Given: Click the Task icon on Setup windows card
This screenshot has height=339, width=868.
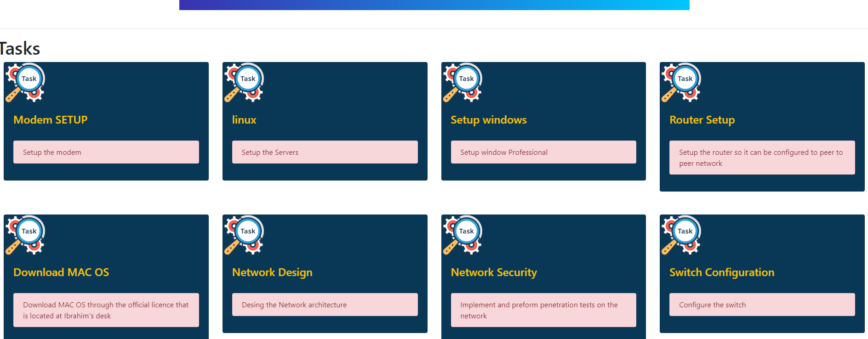Looking at the screenshot, I should tap(463, 83).
